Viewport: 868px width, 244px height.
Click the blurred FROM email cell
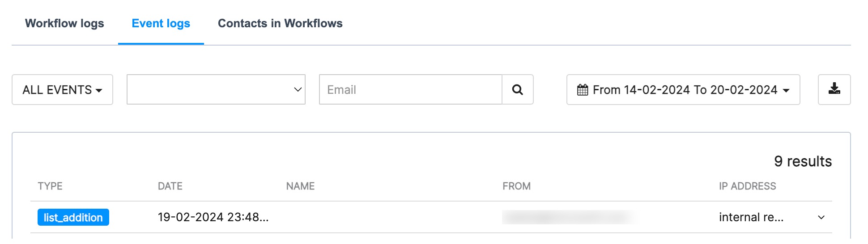pos(569,218)
